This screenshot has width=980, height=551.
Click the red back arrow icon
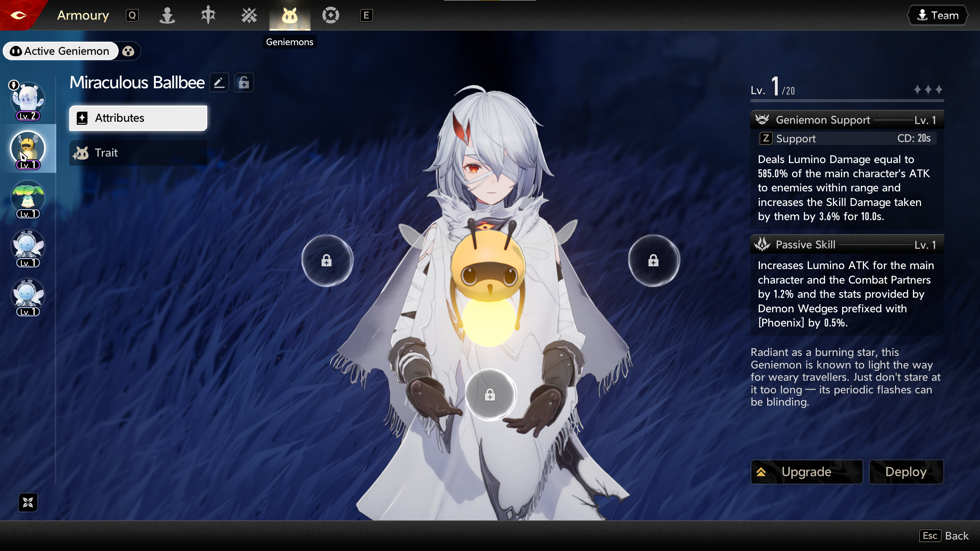(x=18, y=15)
